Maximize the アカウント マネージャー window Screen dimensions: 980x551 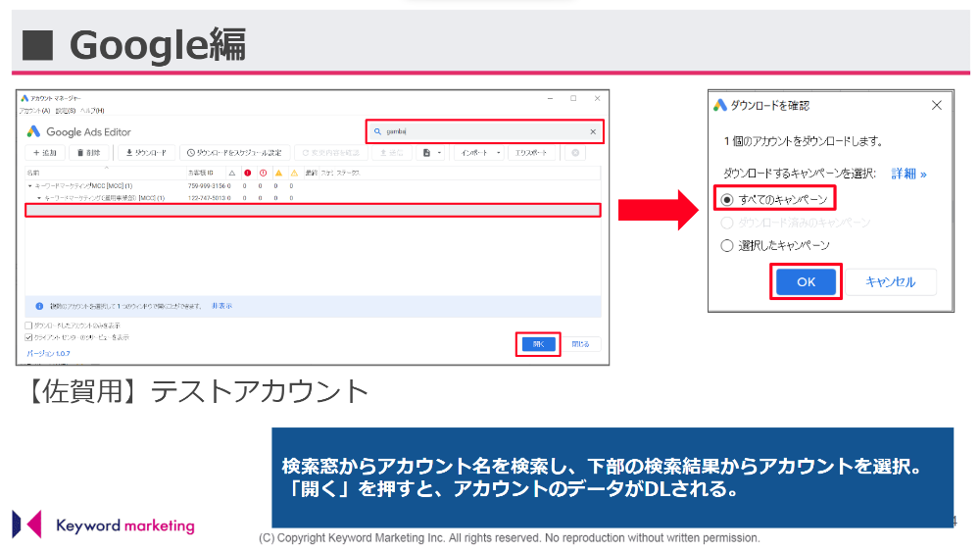tap(573, 98)
